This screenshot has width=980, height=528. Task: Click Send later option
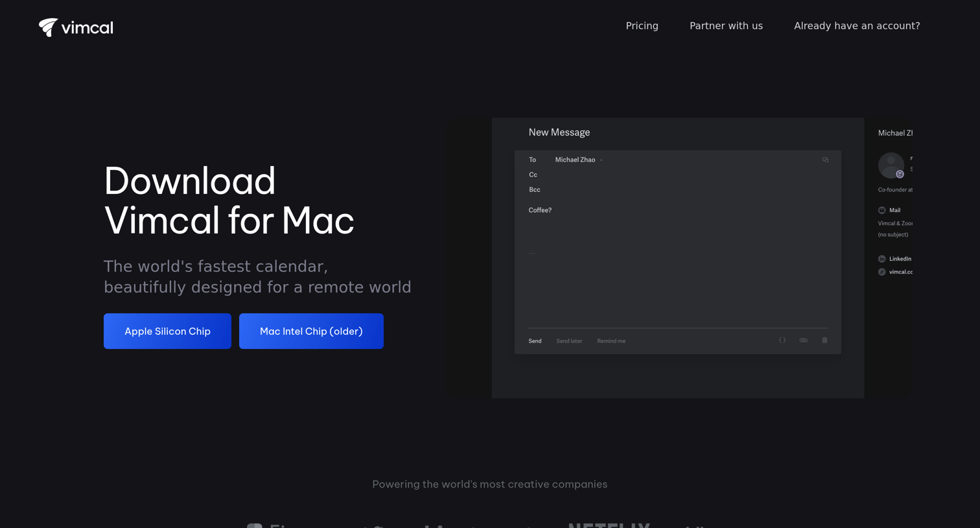point(569,341)
